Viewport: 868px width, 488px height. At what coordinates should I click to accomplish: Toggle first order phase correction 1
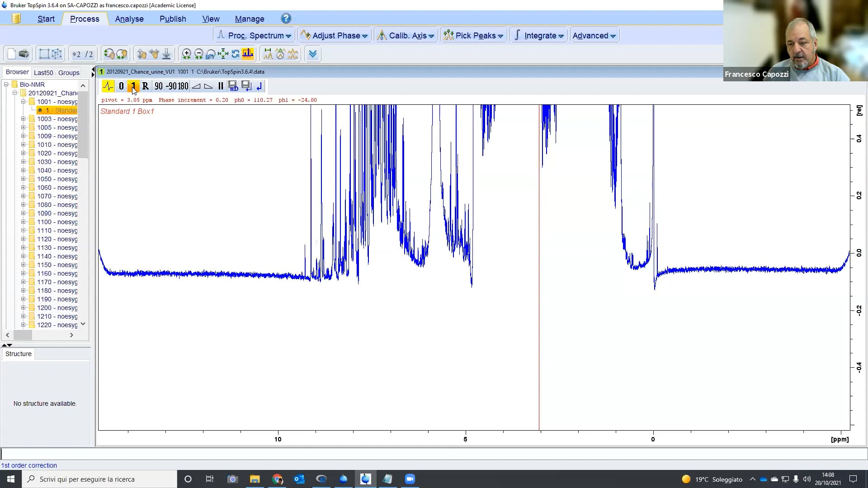coord(133,86)
